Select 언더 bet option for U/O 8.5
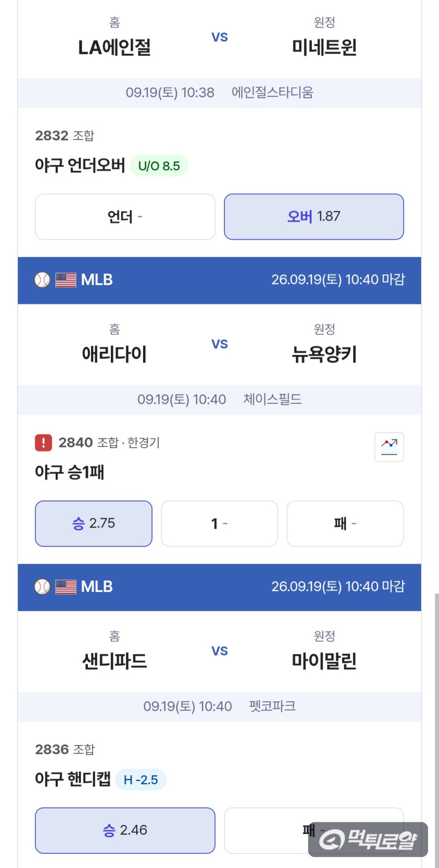Screen dimensions: 439x868 click(125, 217)
